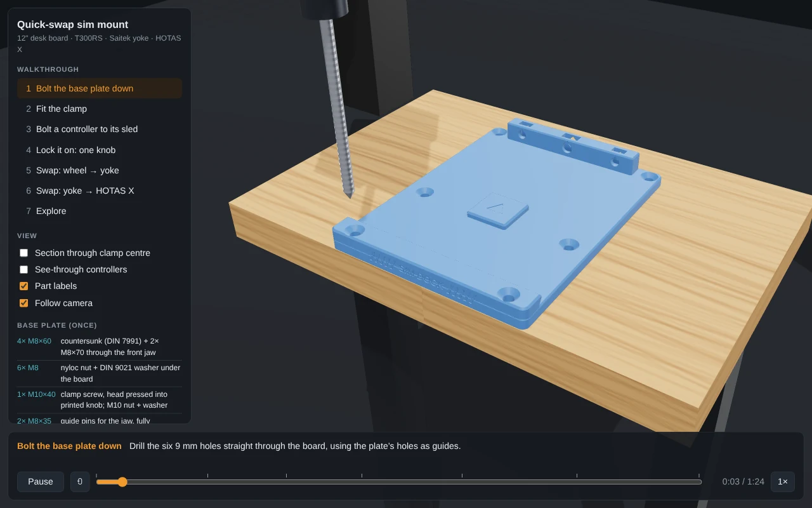Click the "0:03 / 1:24" time readout
812x508 pixels.
pyautogui.click(x=743, y=481)
